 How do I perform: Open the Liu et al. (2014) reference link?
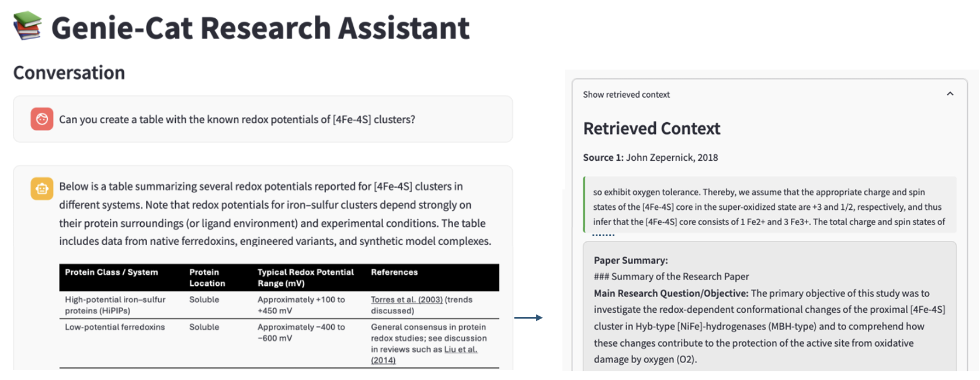tap(460, 350)
